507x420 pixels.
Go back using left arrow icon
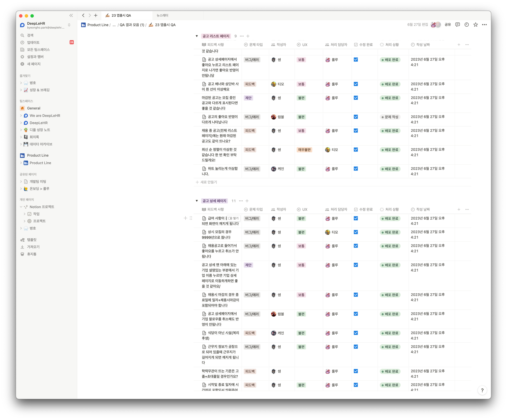(x=83, y=15)
